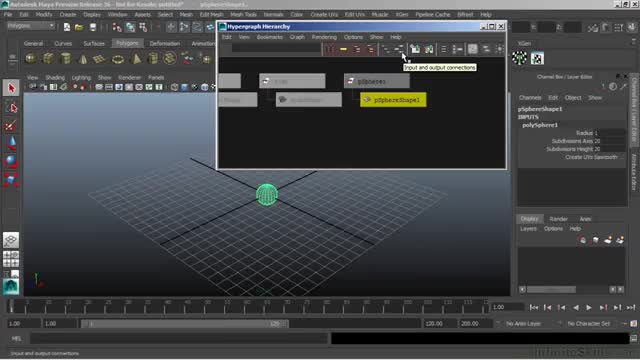The width and height of the screenshot is (640, 360).
Task: Toggle the Hypergraph freeform layout icon
Action: point(472,49)
